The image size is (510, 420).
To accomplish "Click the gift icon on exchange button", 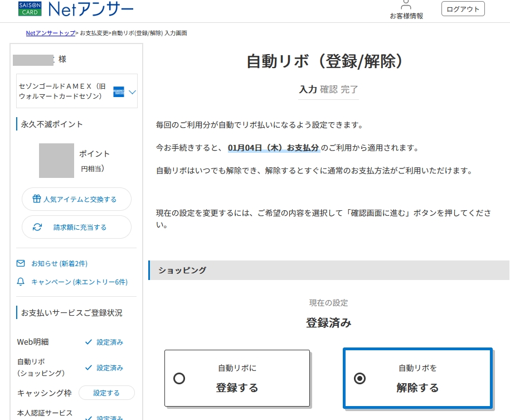I will tap(36, 199).
